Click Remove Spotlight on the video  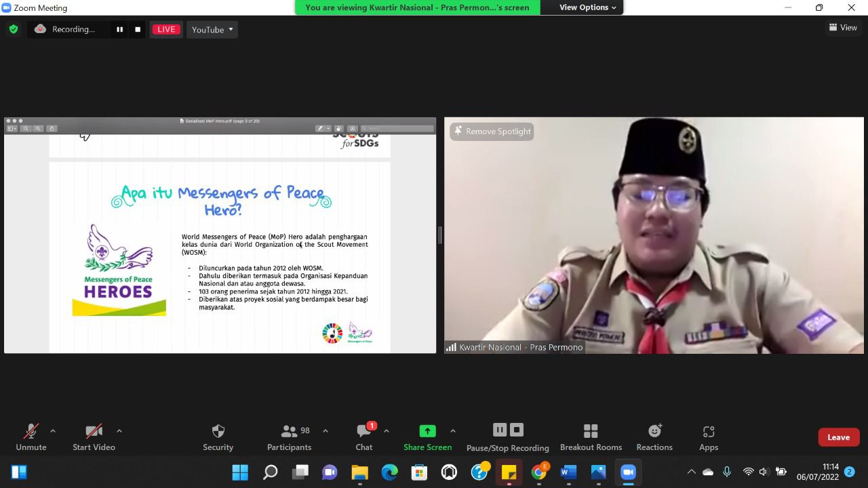(492, 131)
